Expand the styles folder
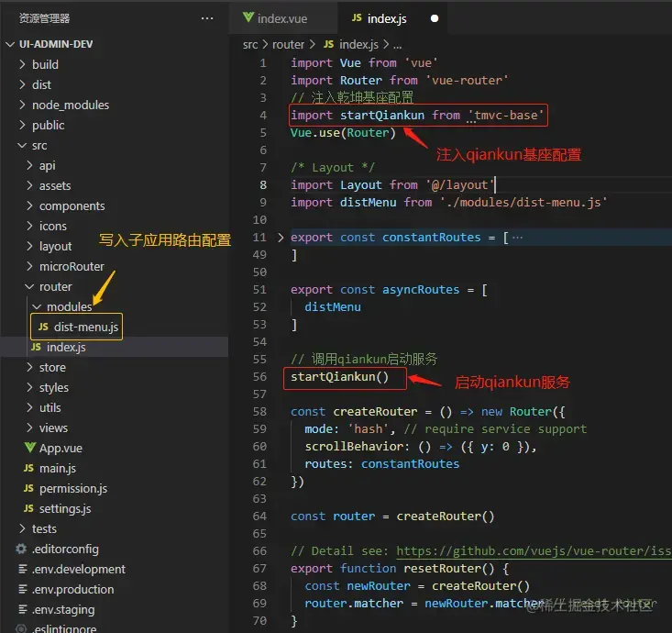The image size is (672, 633). click(29, 387)
